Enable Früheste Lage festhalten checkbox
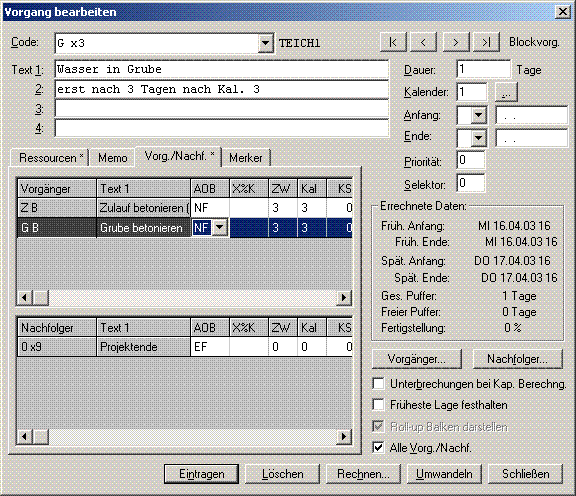 (378, 405)
